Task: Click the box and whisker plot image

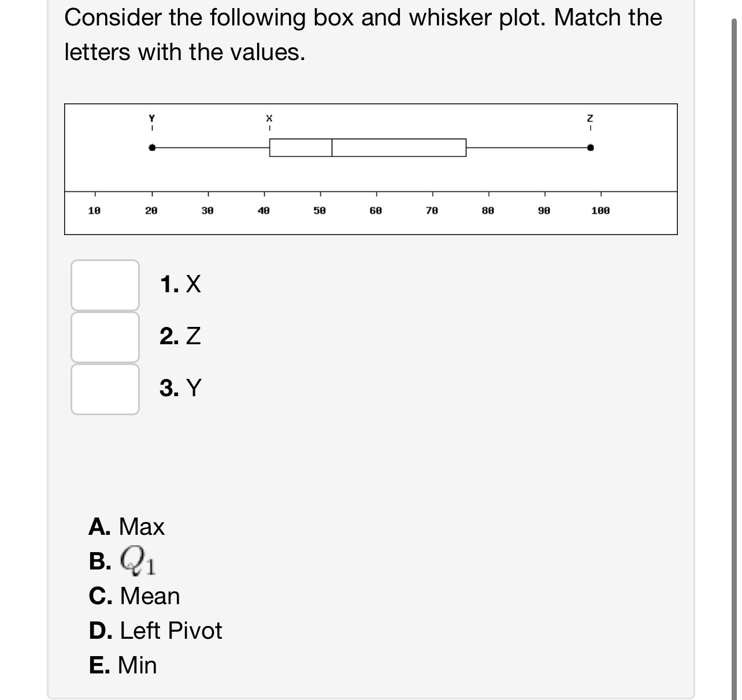Action: (x=370, y=167)
